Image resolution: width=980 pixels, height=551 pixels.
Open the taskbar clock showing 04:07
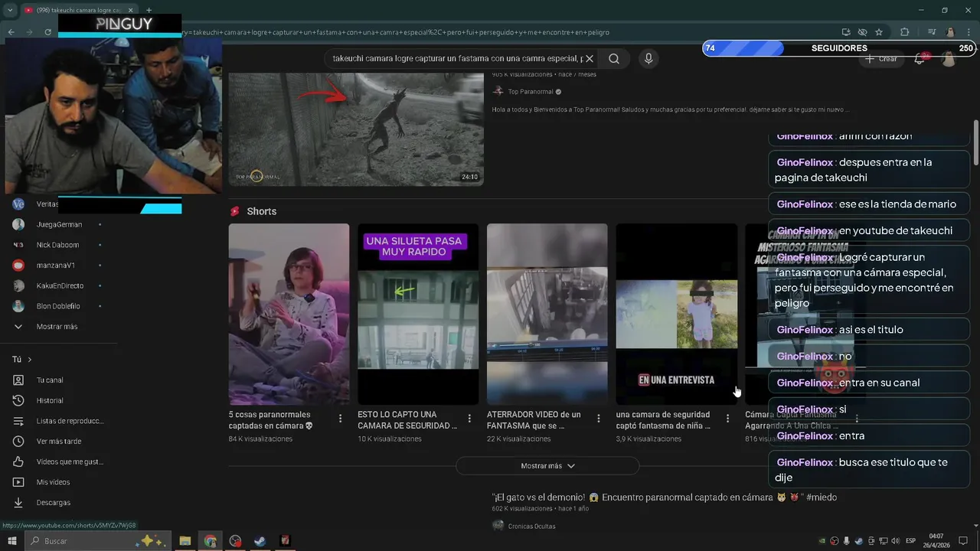(x=936, y=541)
